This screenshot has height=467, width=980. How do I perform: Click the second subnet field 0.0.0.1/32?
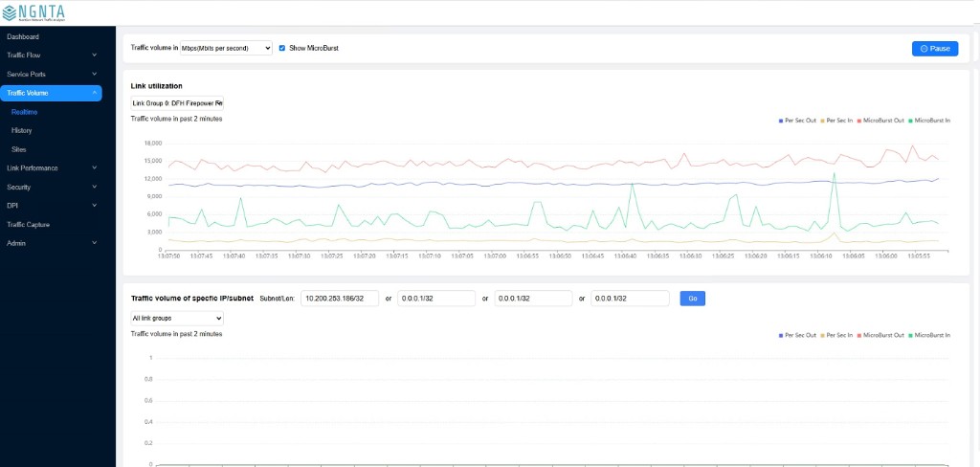pyautogui.click(x=436, y=299)
